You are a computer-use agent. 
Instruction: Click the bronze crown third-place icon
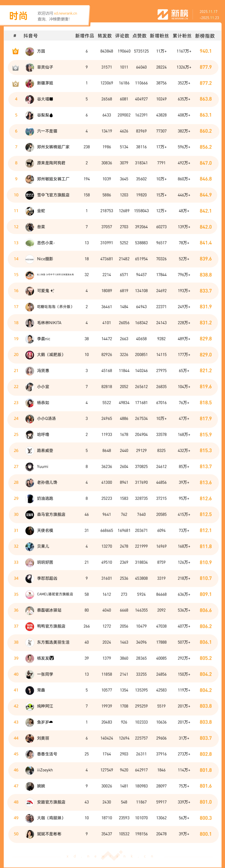tap(15, 83)
